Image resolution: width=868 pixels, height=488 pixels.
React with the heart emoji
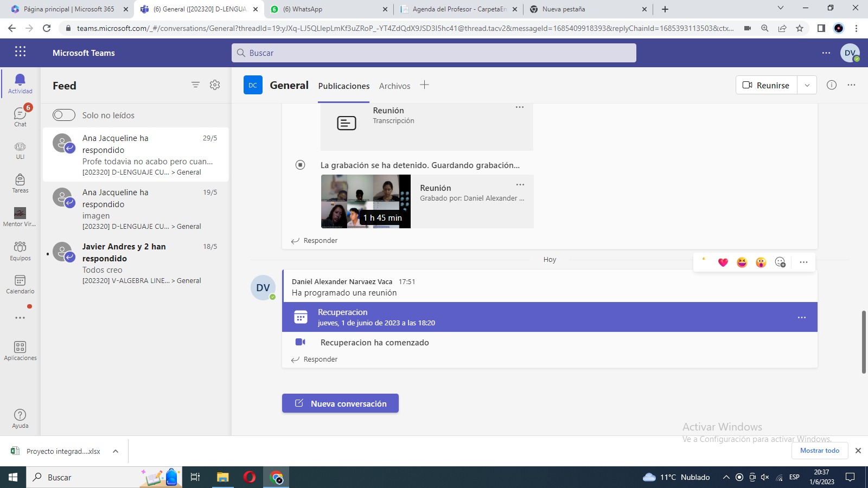(723, 262)
